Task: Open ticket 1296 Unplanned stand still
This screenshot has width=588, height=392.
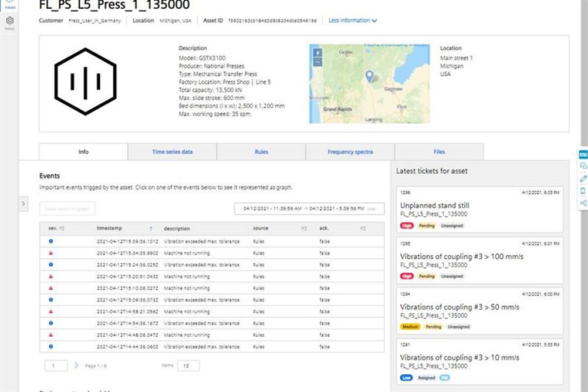Action: (x=479, y=209)
